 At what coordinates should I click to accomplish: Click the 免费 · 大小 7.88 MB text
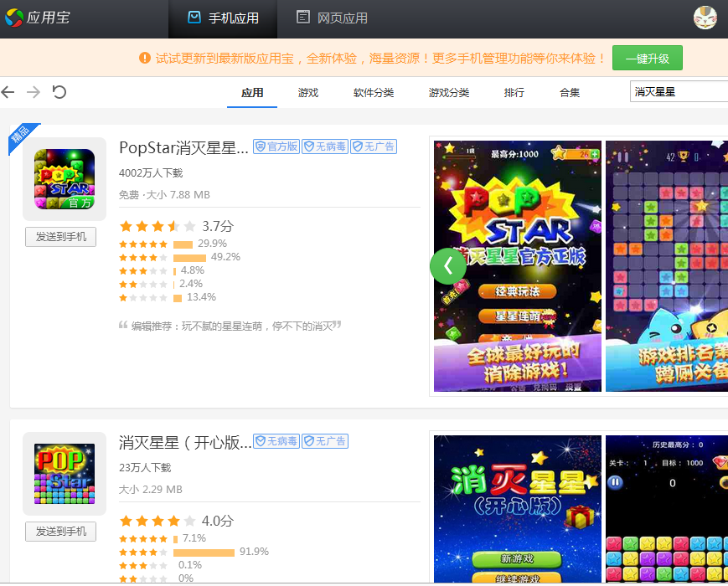click(164, 195)
